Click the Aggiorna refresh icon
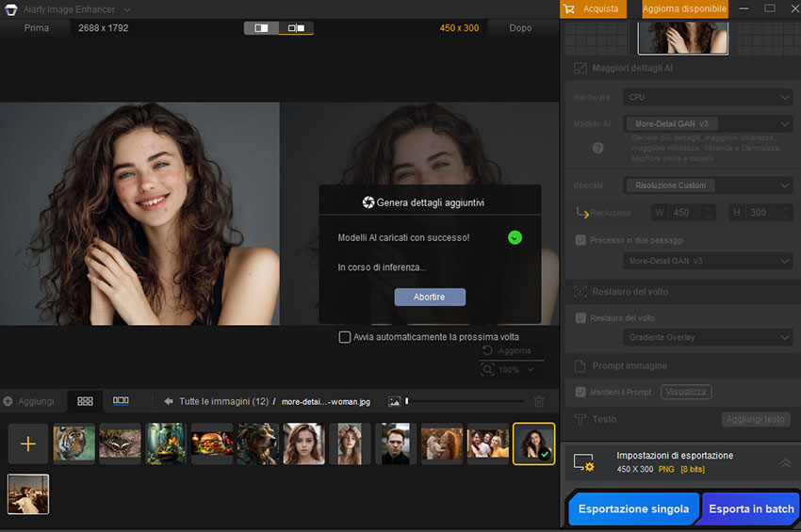This screenshot has width=801, height=532. [x=487, y=350]
